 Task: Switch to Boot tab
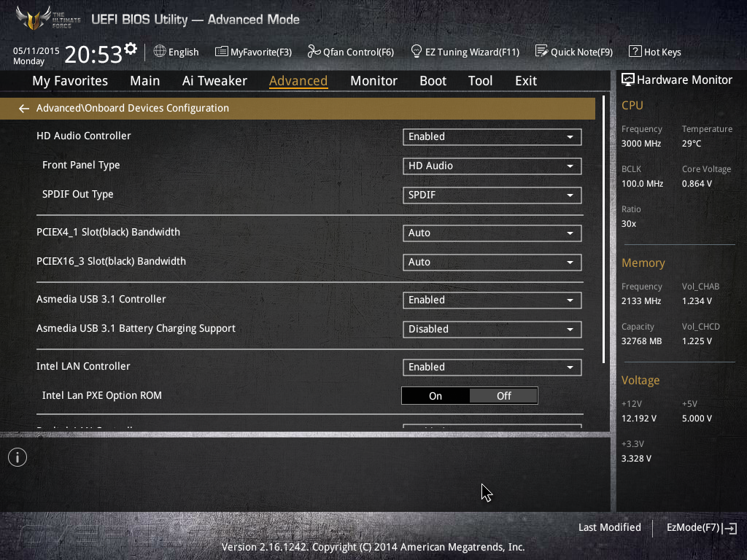433,81
